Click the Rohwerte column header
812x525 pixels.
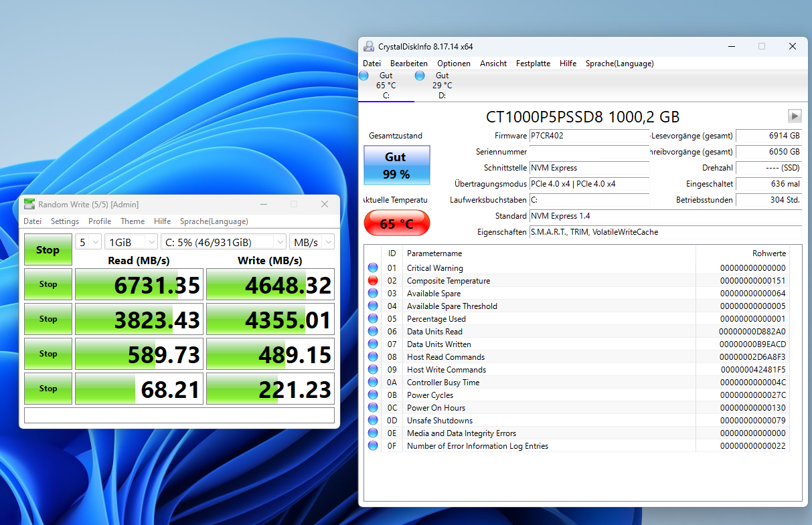click(742, 253)
